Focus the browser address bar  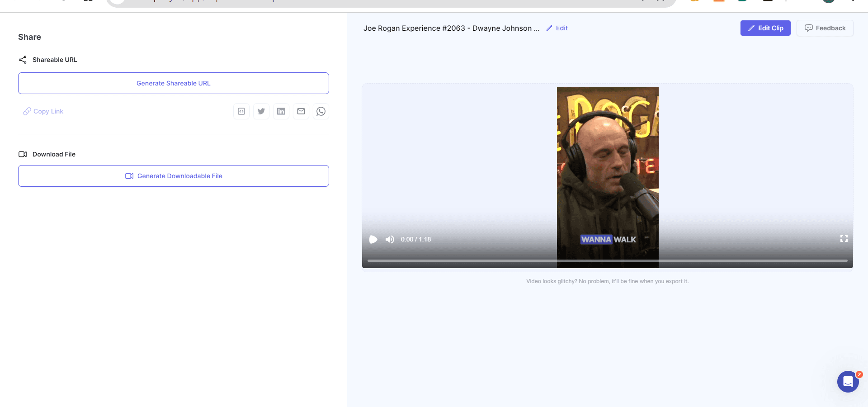click(x=389, y=2)
